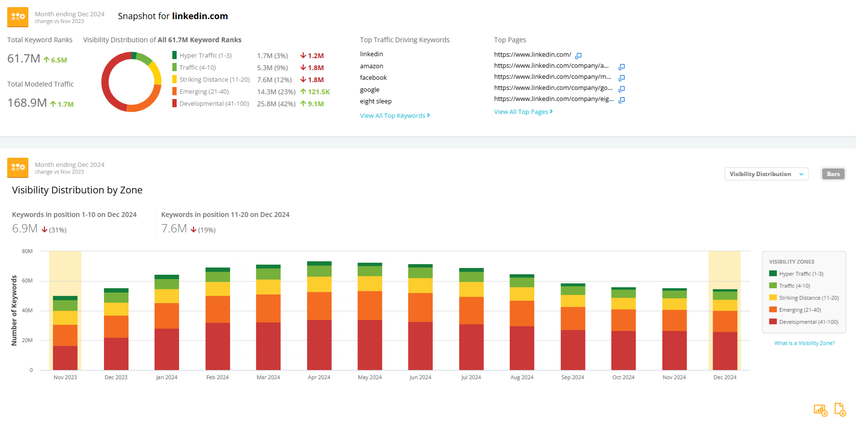Click the 'Snapshot for linkedin.com' title
The image size is (856, 422).
(173, 16)
